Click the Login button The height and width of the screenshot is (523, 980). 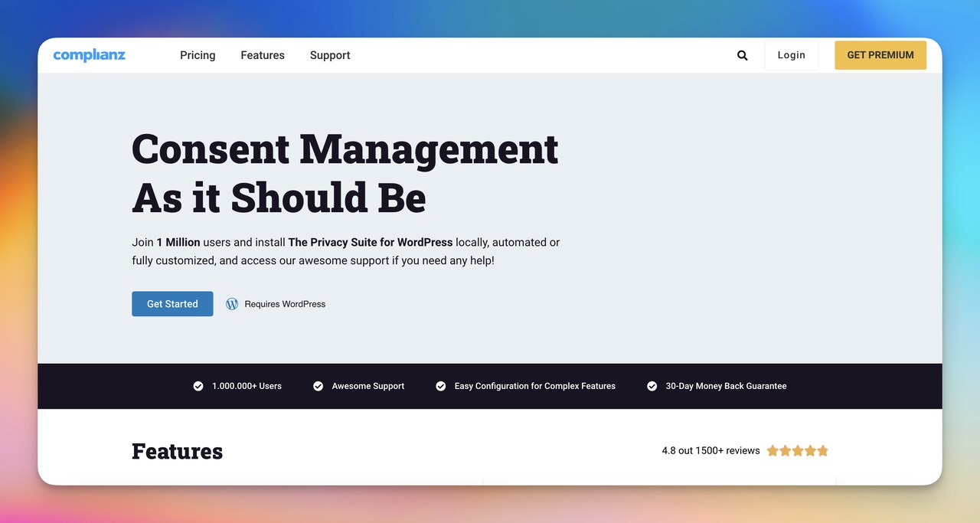[x=791, y=55]
